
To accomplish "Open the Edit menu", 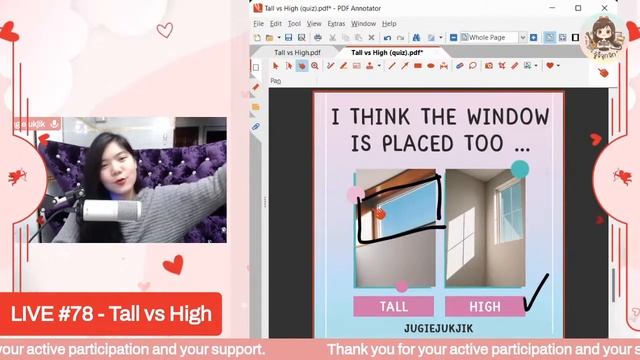I will pos(276,24).
